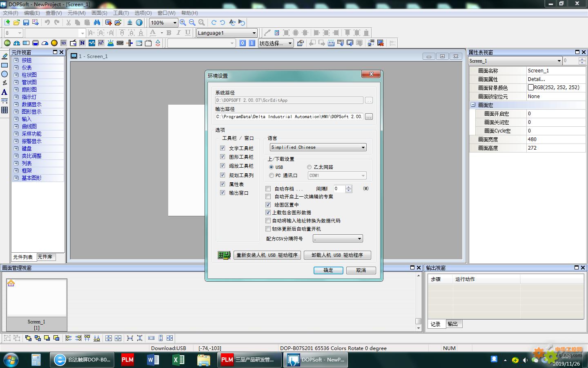This screenshot has width=588, height=368.
Task: Click the Zoom out magnifier icon
Action: pyautogui.click(x=192, y=22)
